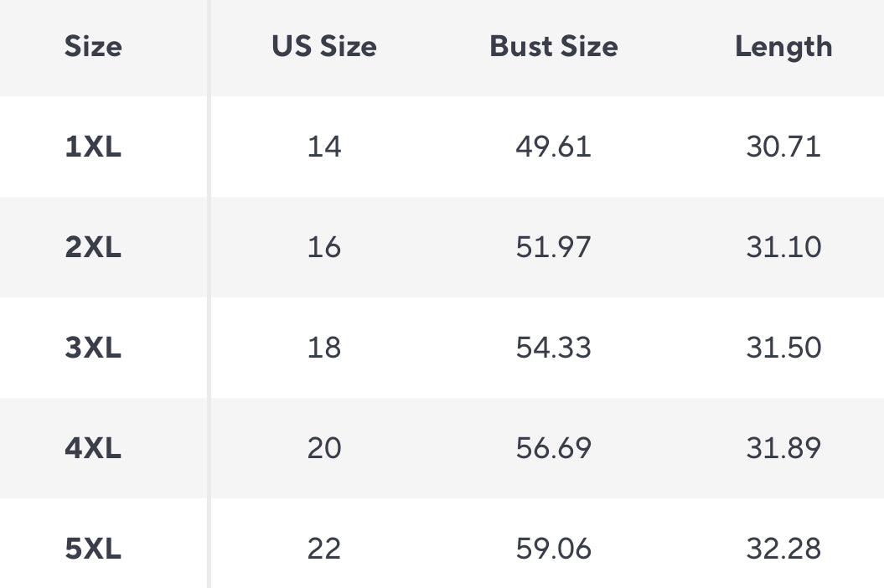
Task: Click the 32.28 length value
Action: click(783, 549)
